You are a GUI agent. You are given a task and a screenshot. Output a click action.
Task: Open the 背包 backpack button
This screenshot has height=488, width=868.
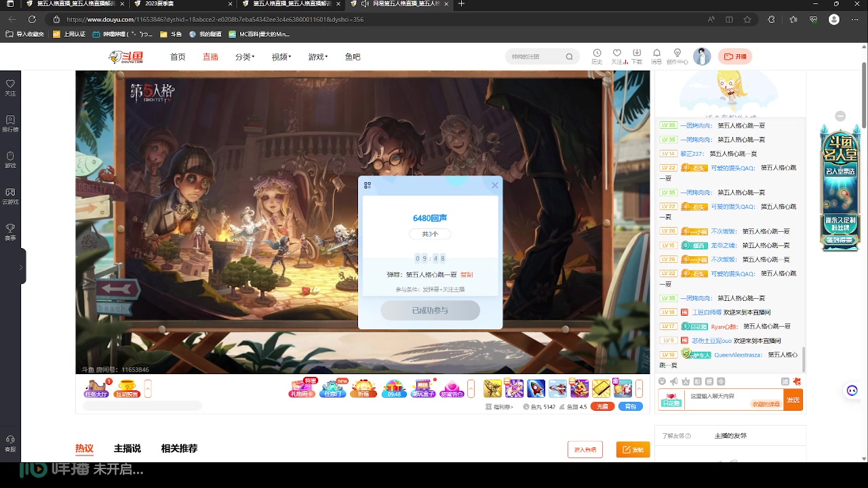pyautogui.click(x=631, y=407)
